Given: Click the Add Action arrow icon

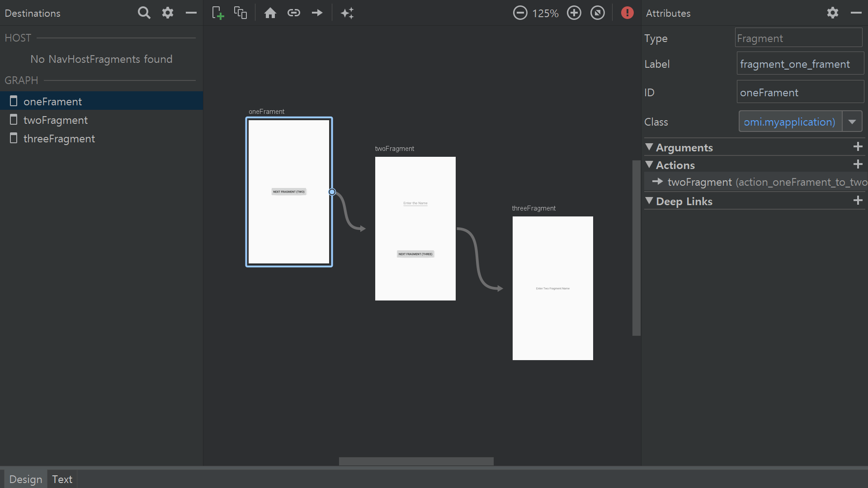Looking at the screenshot, I should coord(317,13).
